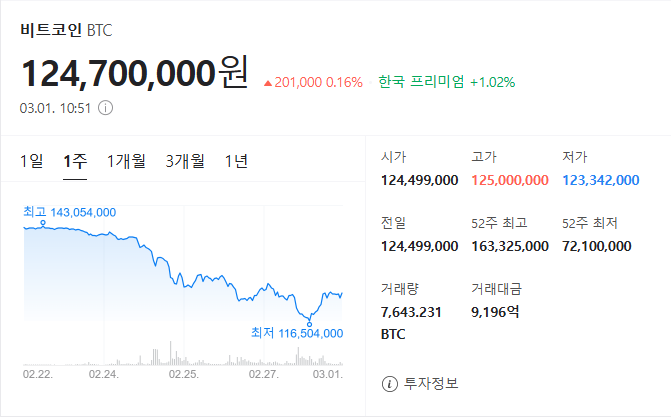671x417 pixels.
Task: Click the 한국 프리미엄 label
Action: 422,82
